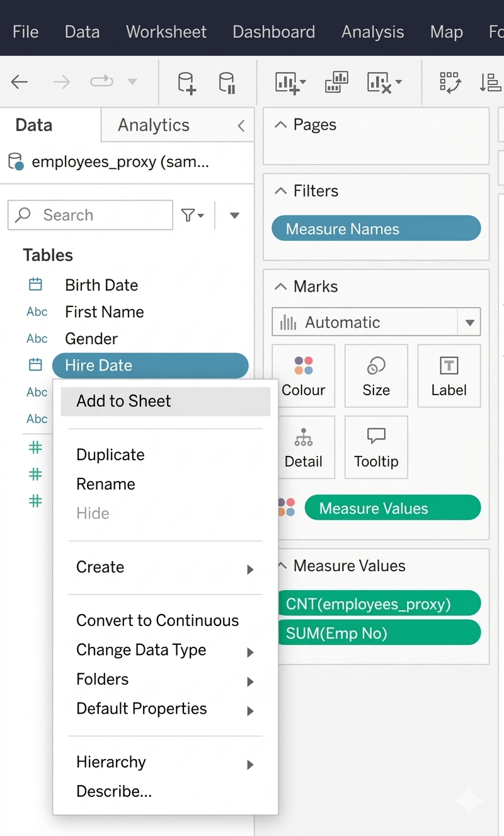This screenshot has width=504, height=836.
Task: Collapse the Pages shelf
Action: coord(281,125)
